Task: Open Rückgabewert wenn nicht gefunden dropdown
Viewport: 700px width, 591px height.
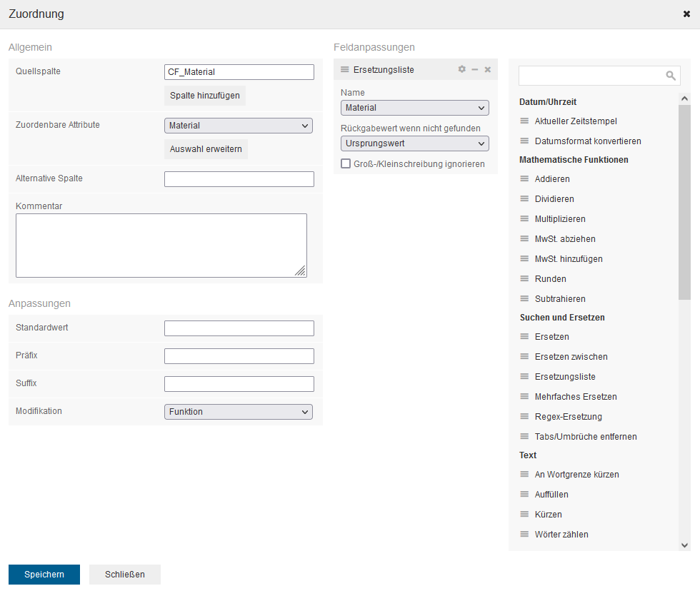Action: pos(415,143)
